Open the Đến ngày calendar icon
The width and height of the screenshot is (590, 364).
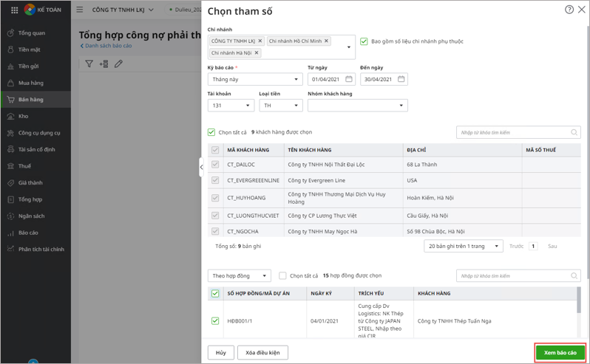(401, 79)
